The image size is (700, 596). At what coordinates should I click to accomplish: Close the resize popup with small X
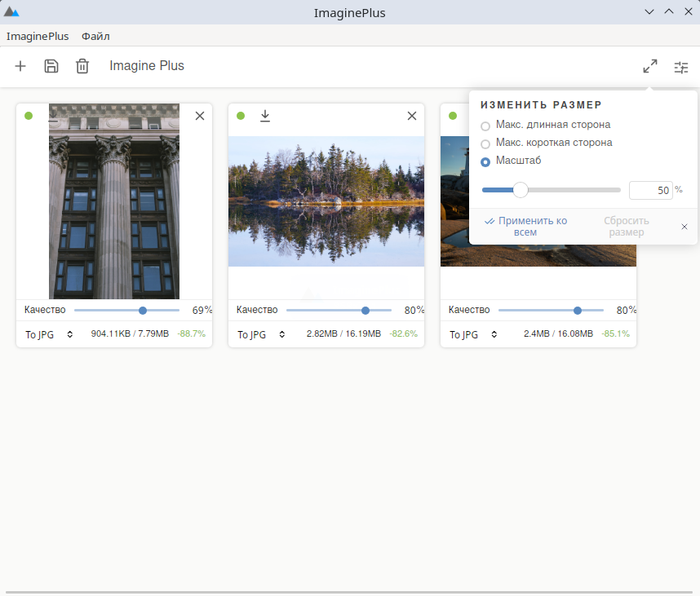coord(684,227)
